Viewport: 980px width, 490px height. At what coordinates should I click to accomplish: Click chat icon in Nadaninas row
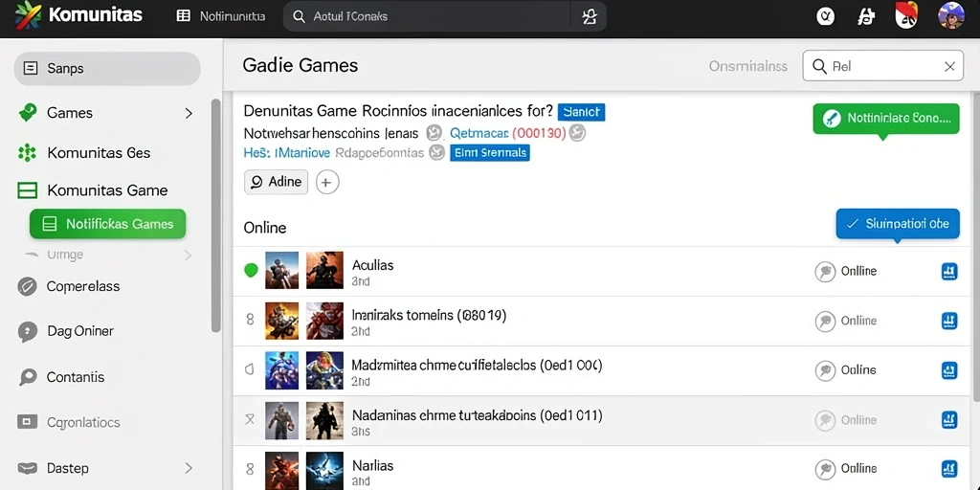tap(825, 420)
